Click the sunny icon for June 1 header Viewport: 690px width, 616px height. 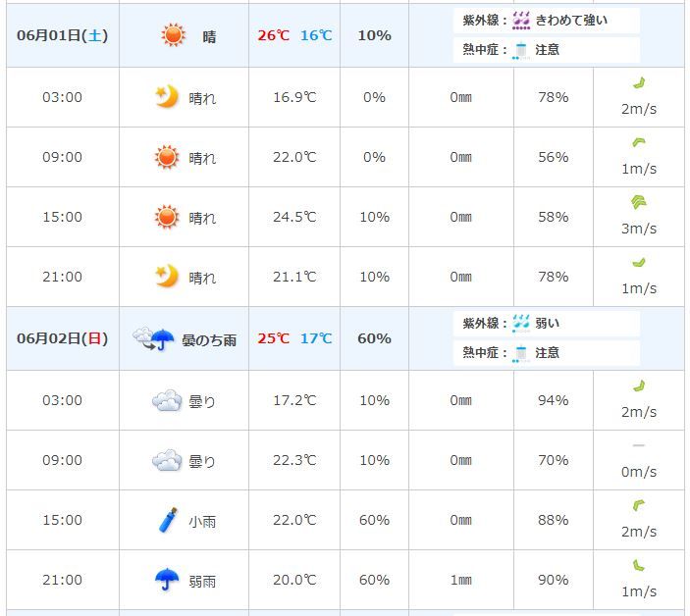(x=174, y=35)
